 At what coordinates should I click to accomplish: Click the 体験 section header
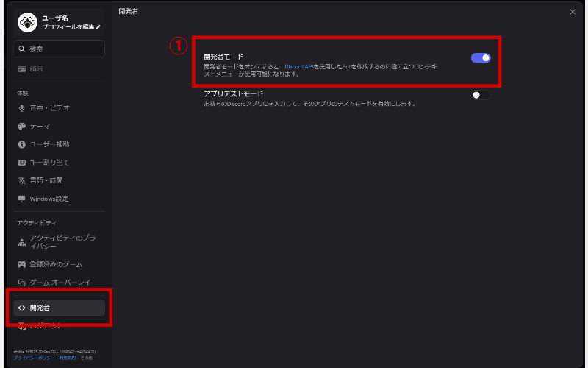click(23, 93)
